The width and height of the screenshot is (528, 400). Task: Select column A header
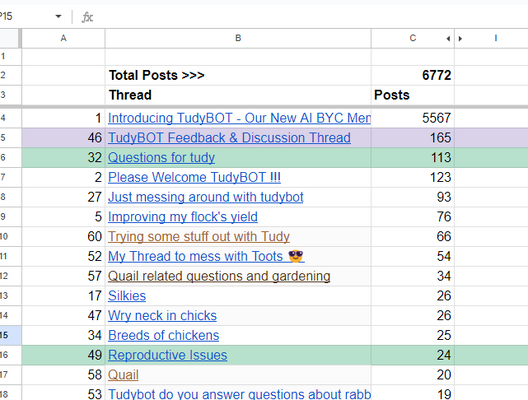63,38
